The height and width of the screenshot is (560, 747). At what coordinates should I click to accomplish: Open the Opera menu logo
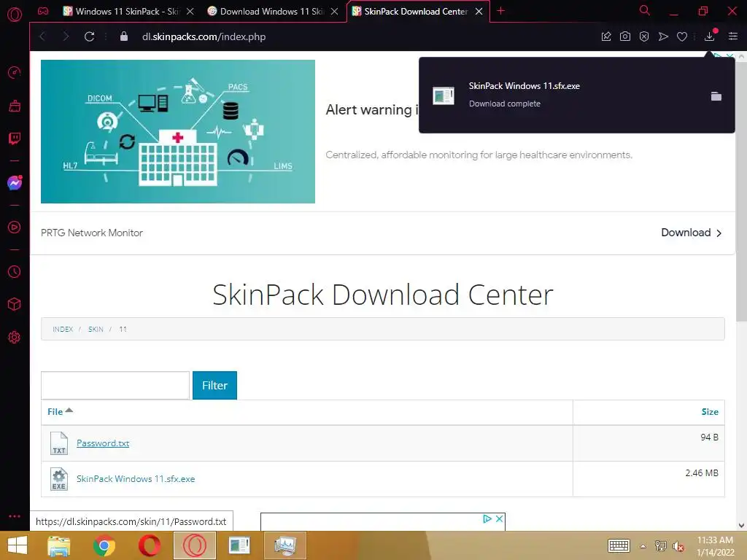15,15
